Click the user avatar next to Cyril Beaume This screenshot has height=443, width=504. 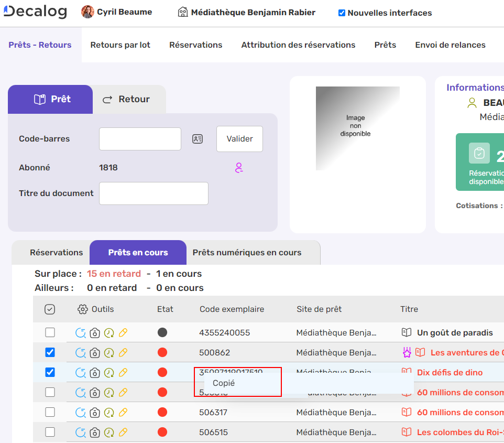87,12
